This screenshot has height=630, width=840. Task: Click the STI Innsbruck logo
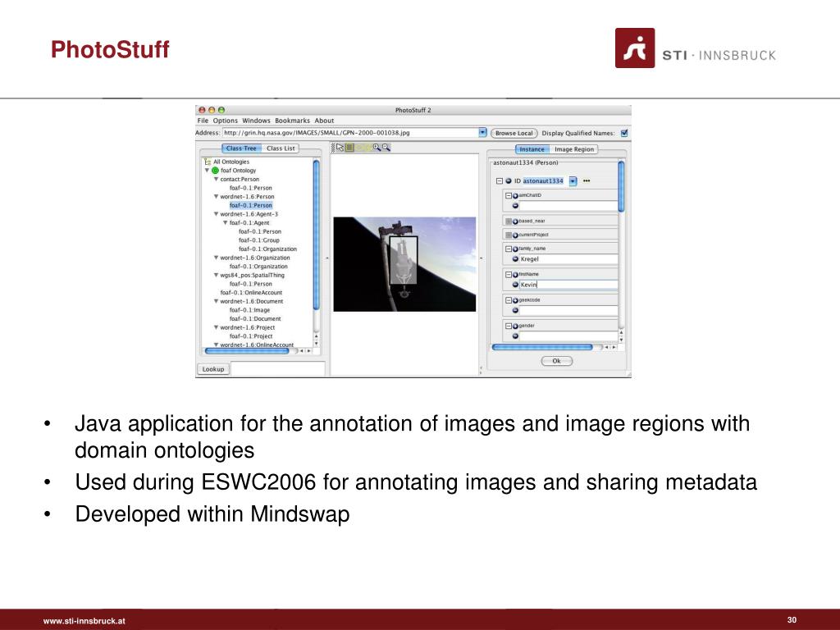tap(696, 48)
